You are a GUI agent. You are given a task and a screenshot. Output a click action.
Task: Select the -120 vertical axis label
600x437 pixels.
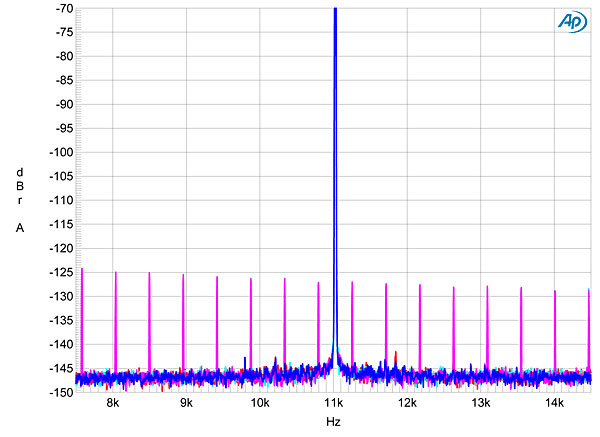click(61, 249)
